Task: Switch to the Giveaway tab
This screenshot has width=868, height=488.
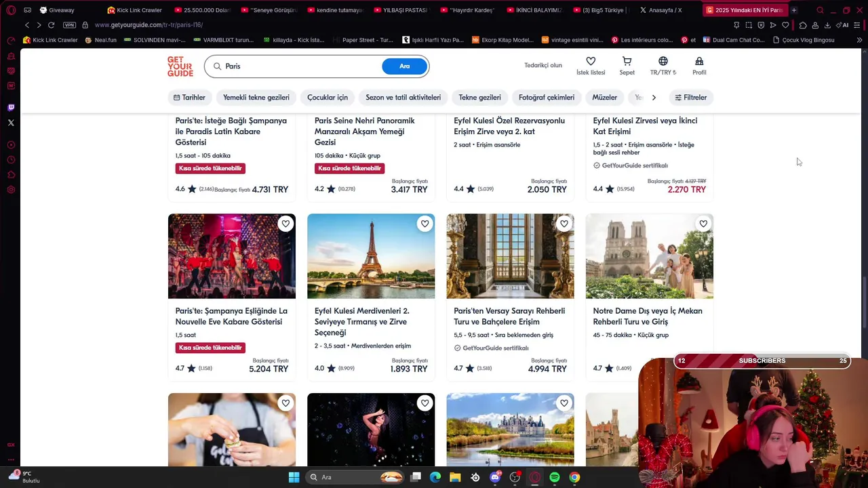Action: (61, 10)
